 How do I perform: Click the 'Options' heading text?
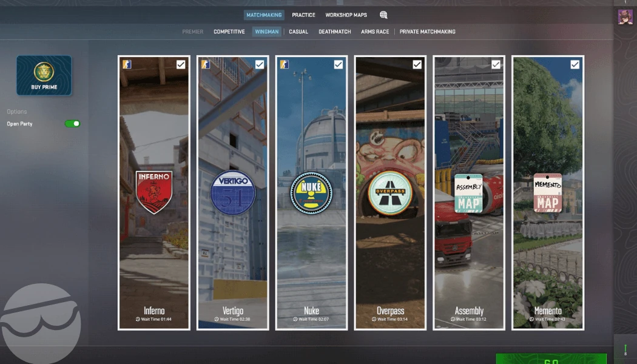[x=16, y=111]
